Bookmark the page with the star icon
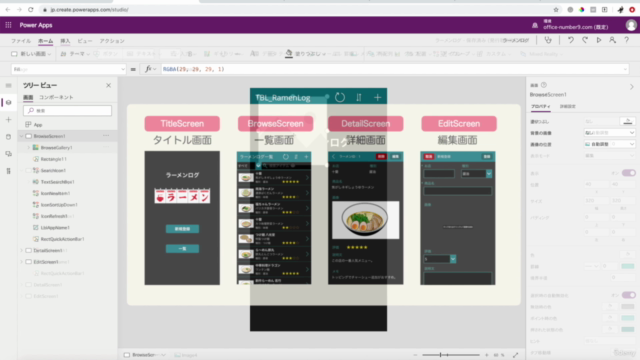640x360 pixels. pos(556,9)
